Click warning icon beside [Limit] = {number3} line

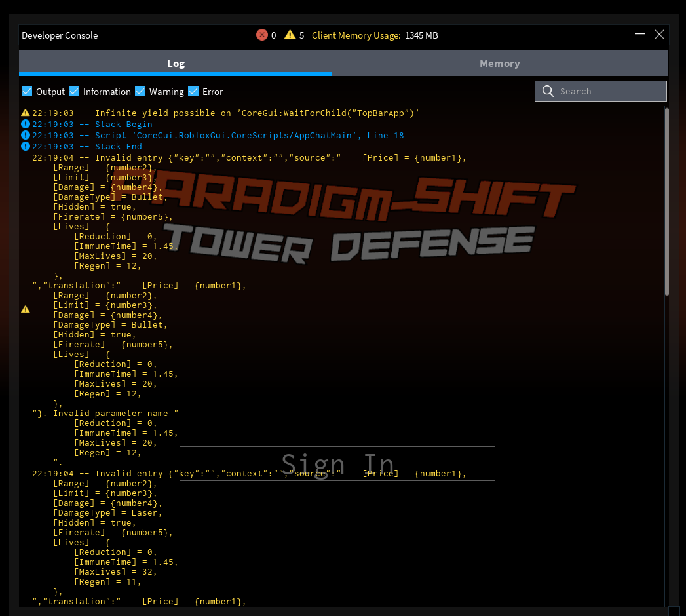[26, 309]
